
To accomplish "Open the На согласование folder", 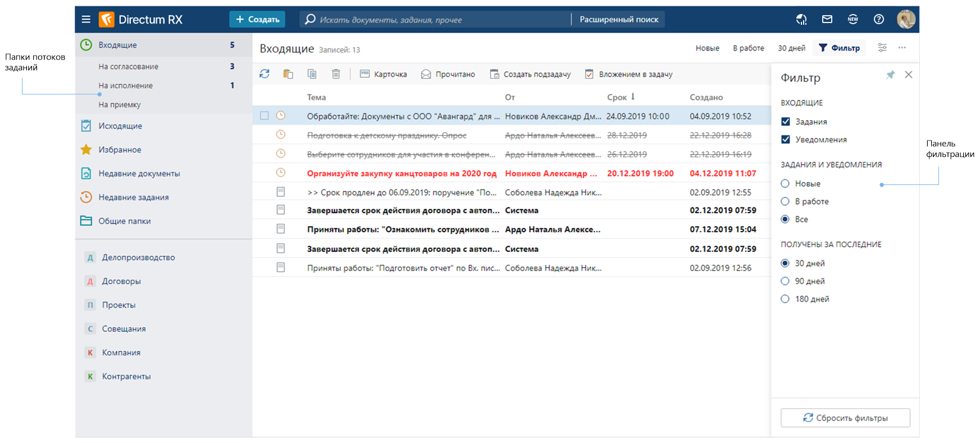I will 129,66.
